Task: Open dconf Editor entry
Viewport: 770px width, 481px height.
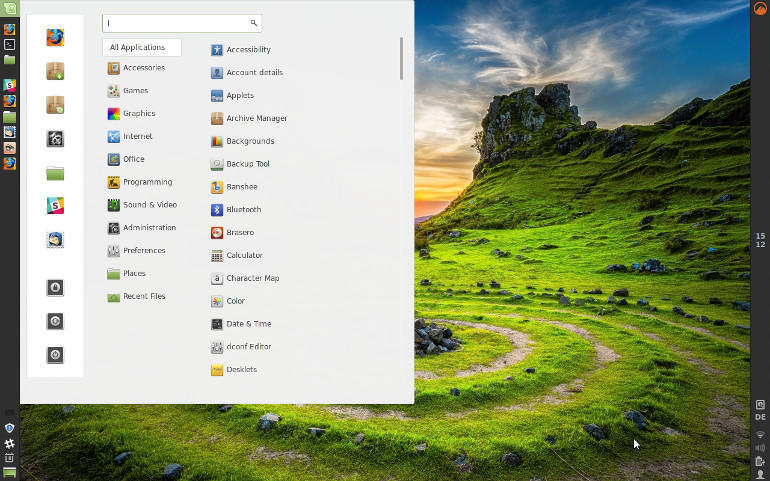Action: tap(248, 347)
